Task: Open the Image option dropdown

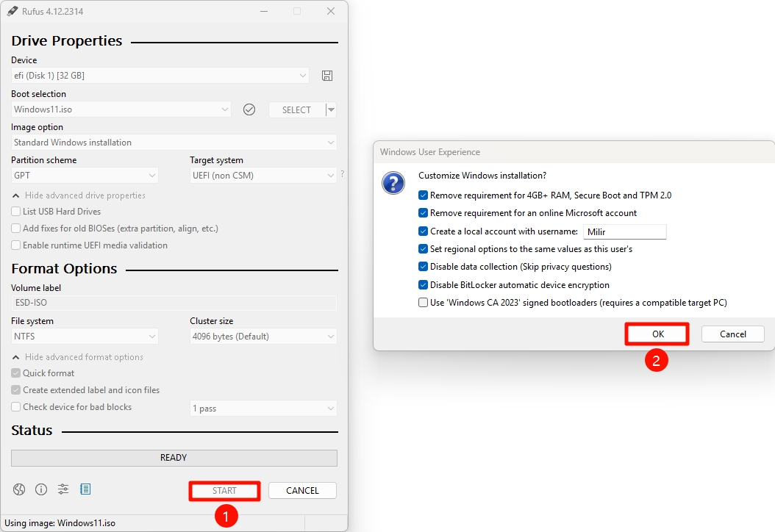Action: (174, 143)
